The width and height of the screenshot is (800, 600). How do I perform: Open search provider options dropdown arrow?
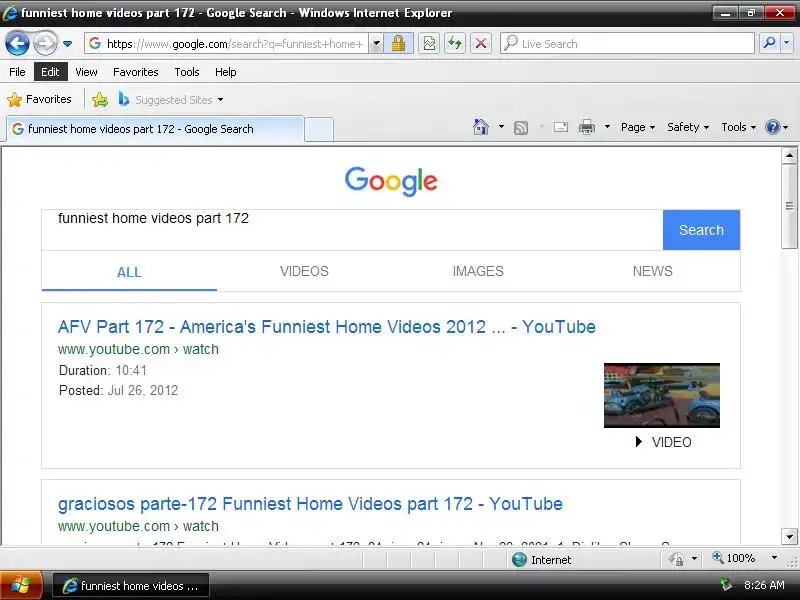click(x=787, y=44)
